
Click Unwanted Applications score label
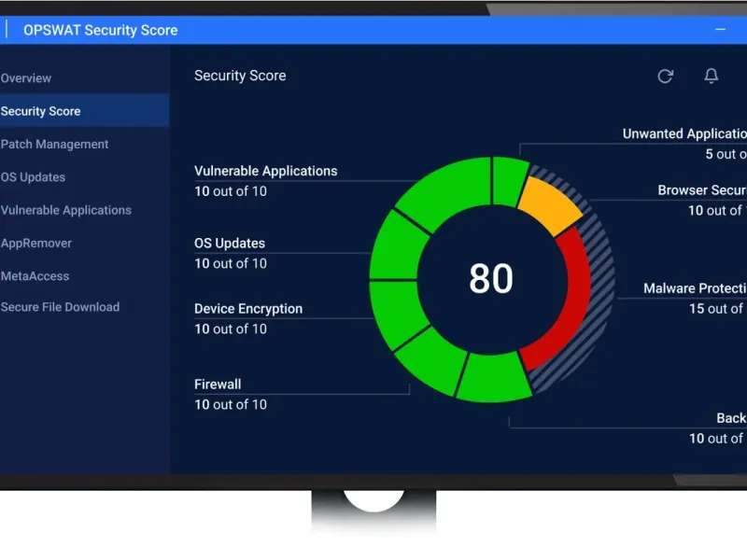tap(684, 133)
